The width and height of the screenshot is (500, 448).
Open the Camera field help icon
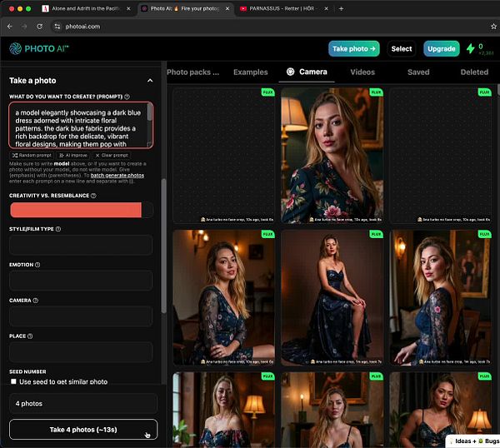(35, 301)
